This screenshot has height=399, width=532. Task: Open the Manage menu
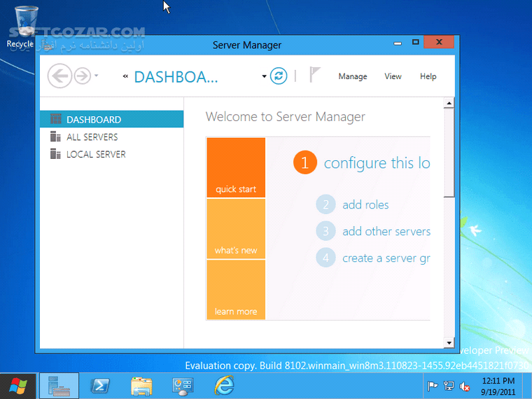353,76
